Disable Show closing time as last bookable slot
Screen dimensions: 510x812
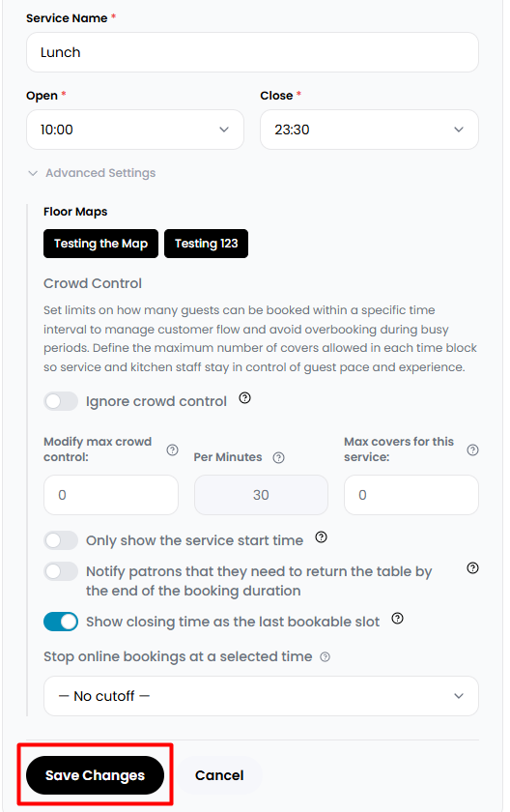[x=61, y=622]
